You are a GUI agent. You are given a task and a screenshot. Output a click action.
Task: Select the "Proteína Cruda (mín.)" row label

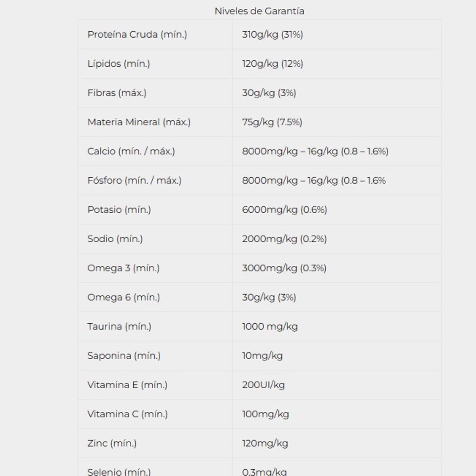click(x=137, y=35)
